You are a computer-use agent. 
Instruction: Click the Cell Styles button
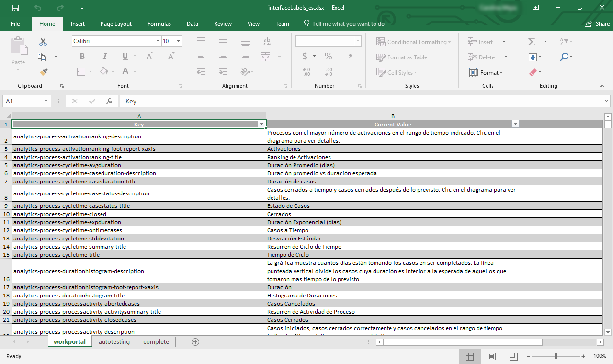click(x=397, y=72)
